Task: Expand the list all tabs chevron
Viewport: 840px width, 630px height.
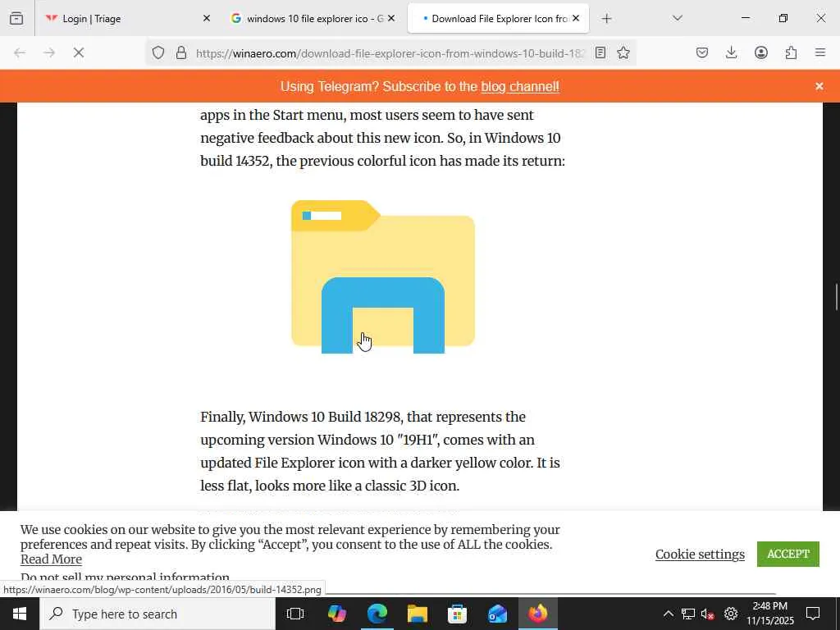Action: point(677,18)
